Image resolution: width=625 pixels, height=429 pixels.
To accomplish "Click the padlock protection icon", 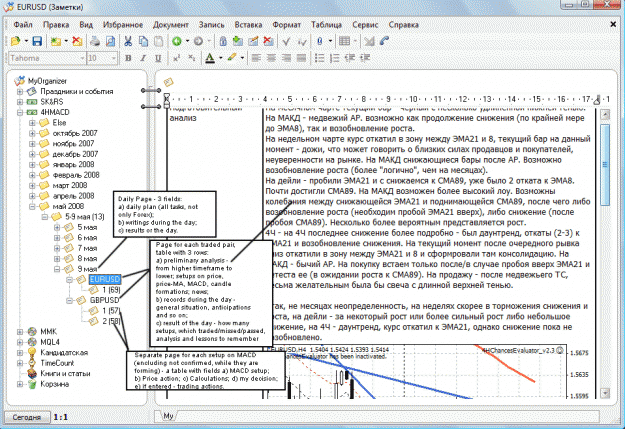I will pyautogui.click(x=223, y=41).
